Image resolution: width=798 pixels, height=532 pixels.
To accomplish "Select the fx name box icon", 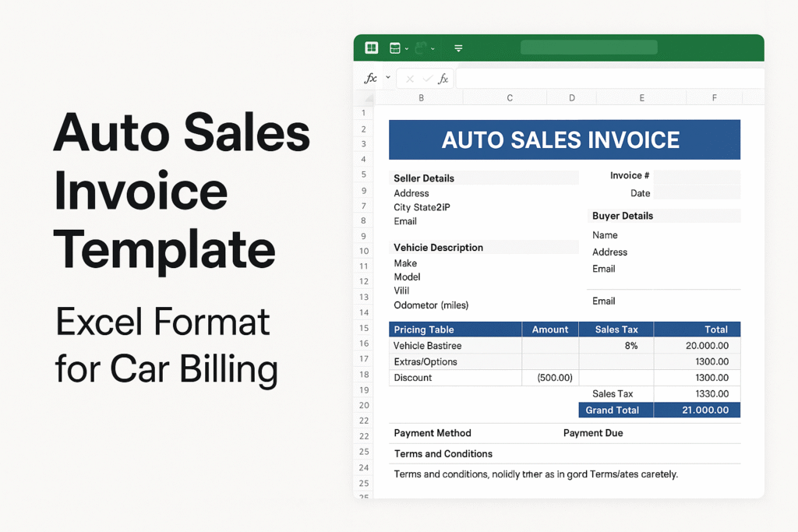I will point(373,78).
